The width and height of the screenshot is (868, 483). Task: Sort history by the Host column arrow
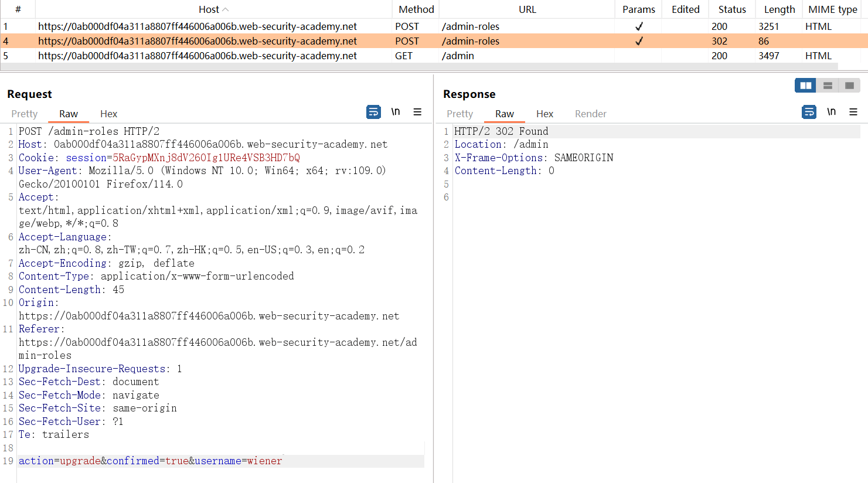tap(226, 10)
